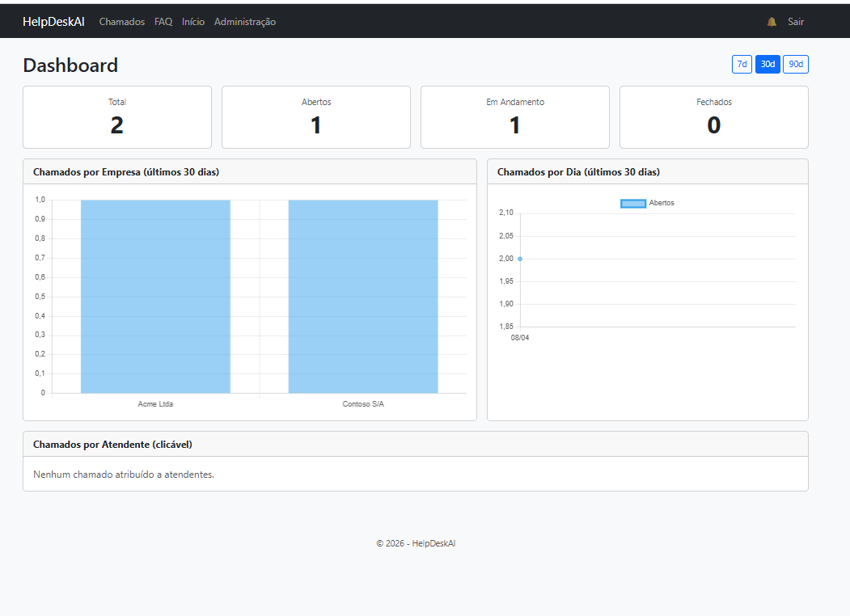Select the 7d period filter
Viewport: 850px width, 616px height.
[x=742, y=64]
